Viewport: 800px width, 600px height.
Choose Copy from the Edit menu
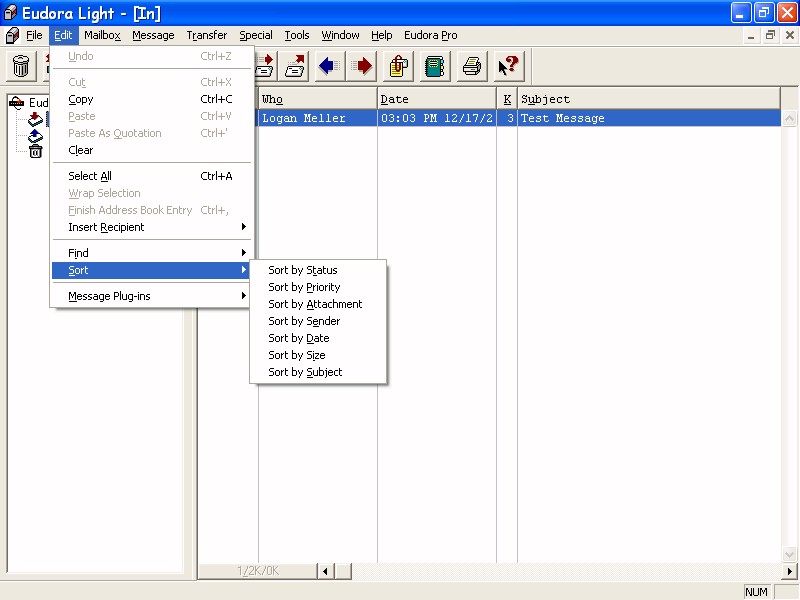[152, 99]
